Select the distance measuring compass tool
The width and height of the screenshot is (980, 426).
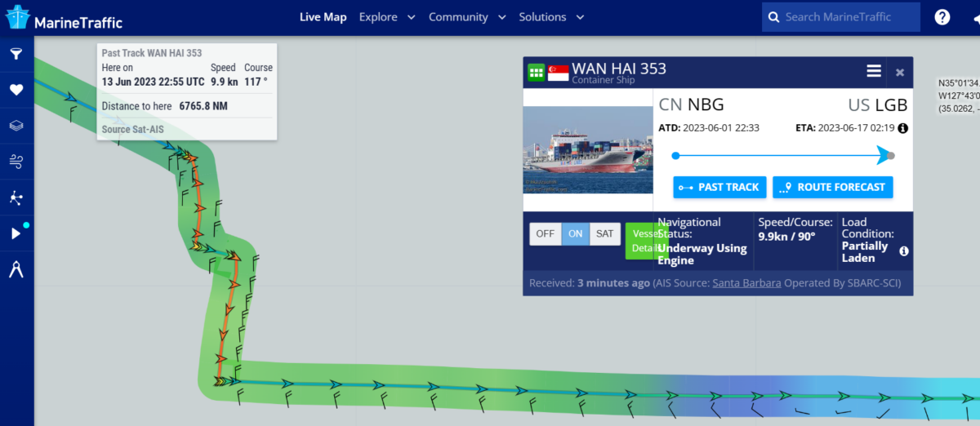click(x=16, y=269)
